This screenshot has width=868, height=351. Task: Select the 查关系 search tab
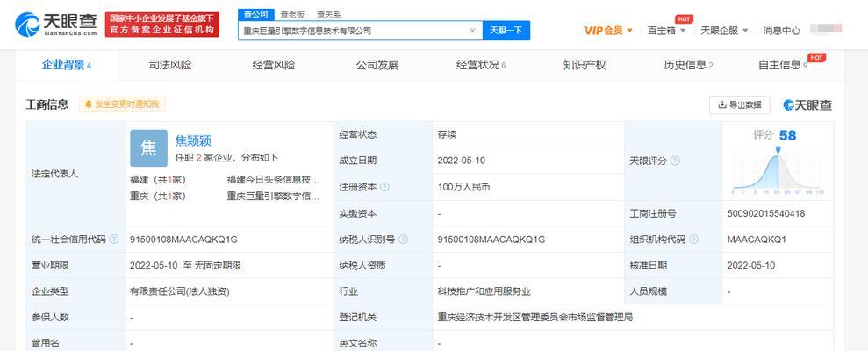point(329,14)
